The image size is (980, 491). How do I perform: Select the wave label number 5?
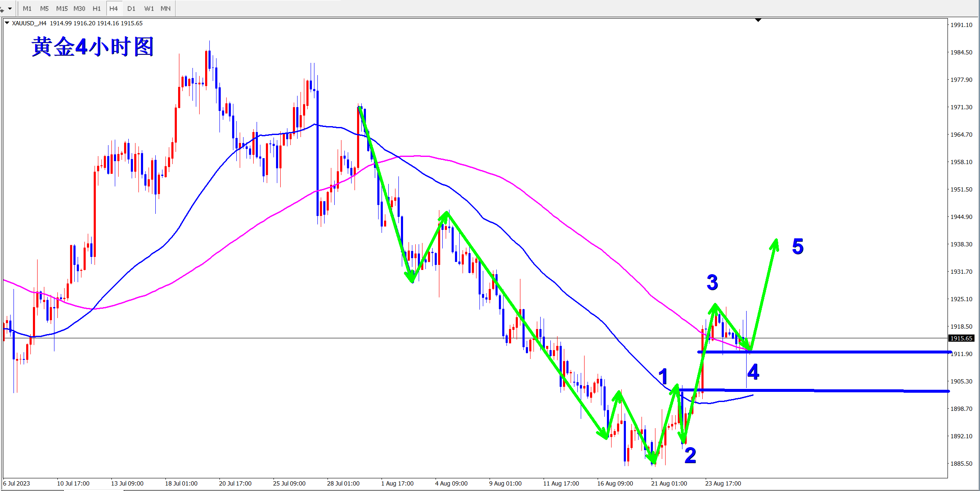(x=798, y=246)
